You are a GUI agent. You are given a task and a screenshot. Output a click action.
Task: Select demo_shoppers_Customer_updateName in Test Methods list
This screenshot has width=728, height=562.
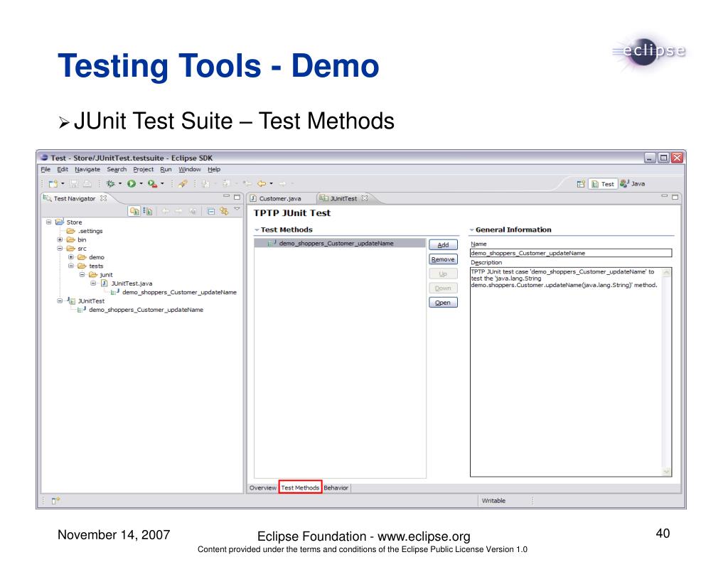coord(340,243)
